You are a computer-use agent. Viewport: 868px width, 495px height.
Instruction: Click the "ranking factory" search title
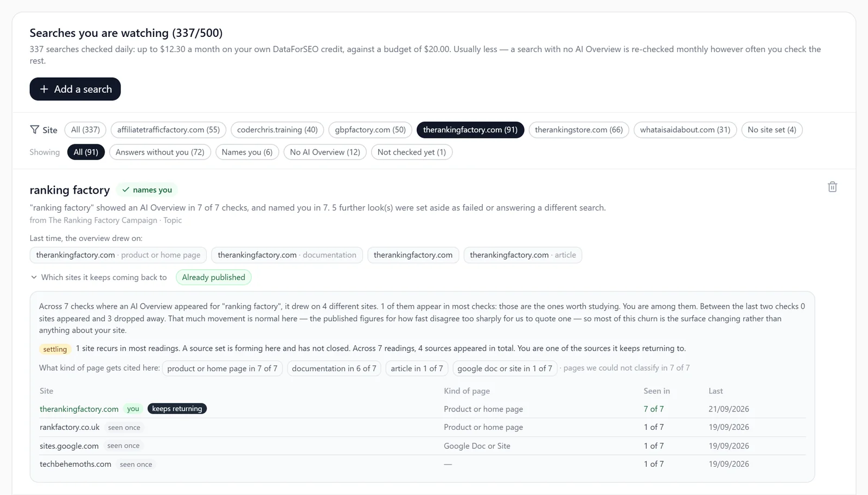click(x=69, y=190)
